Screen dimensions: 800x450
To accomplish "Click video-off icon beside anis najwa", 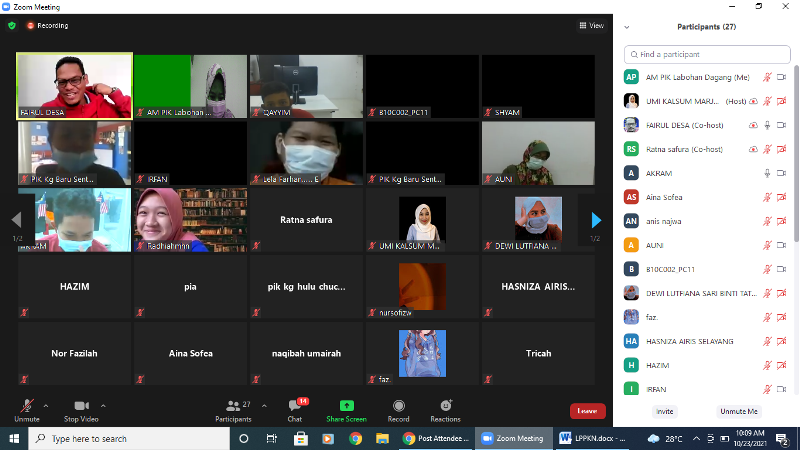I will [x=781, y=221].
